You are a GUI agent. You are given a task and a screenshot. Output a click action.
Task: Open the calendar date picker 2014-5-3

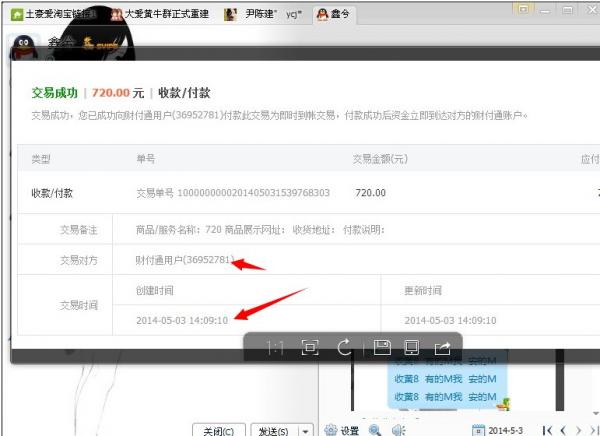[497, 430]
